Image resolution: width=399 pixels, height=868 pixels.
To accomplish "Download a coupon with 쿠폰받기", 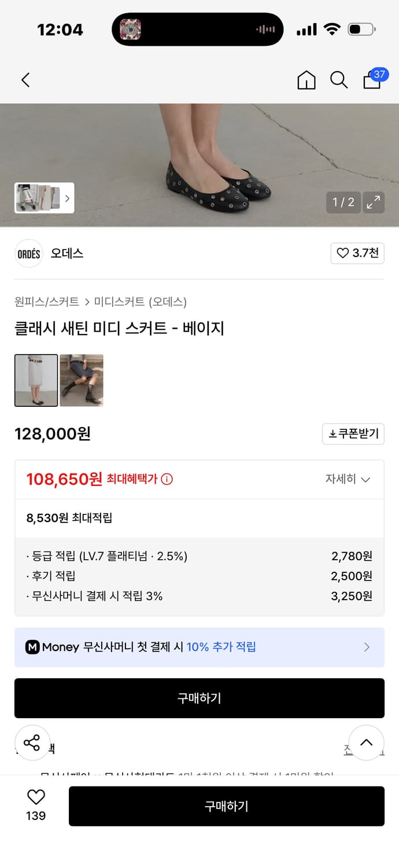I will pos(353,434).
